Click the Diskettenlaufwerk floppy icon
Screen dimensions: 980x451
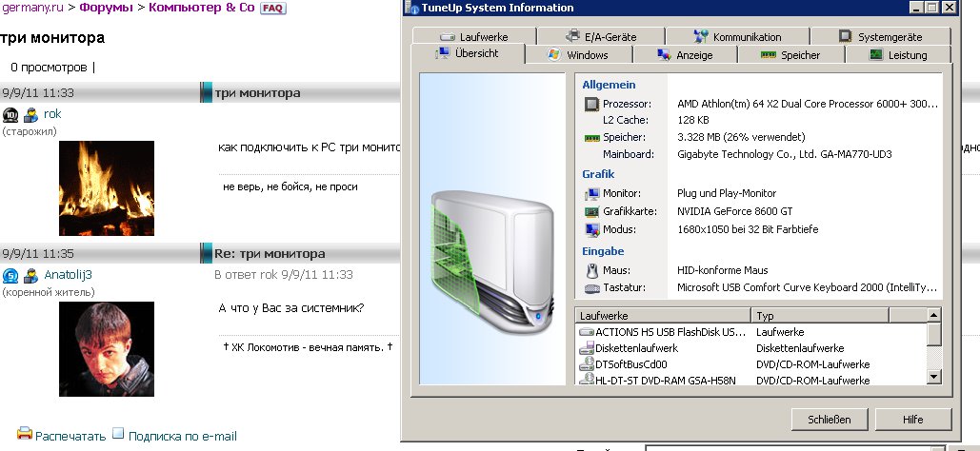pos(587,348)
